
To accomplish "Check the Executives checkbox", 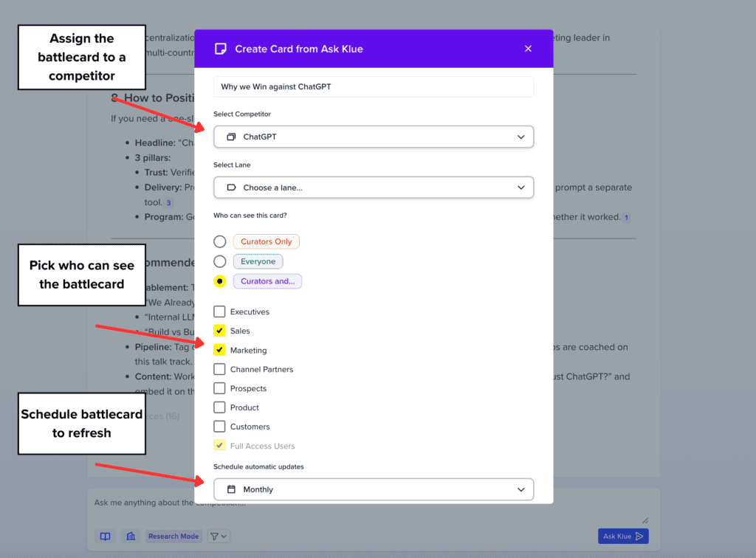I will [x=219, y=311].
